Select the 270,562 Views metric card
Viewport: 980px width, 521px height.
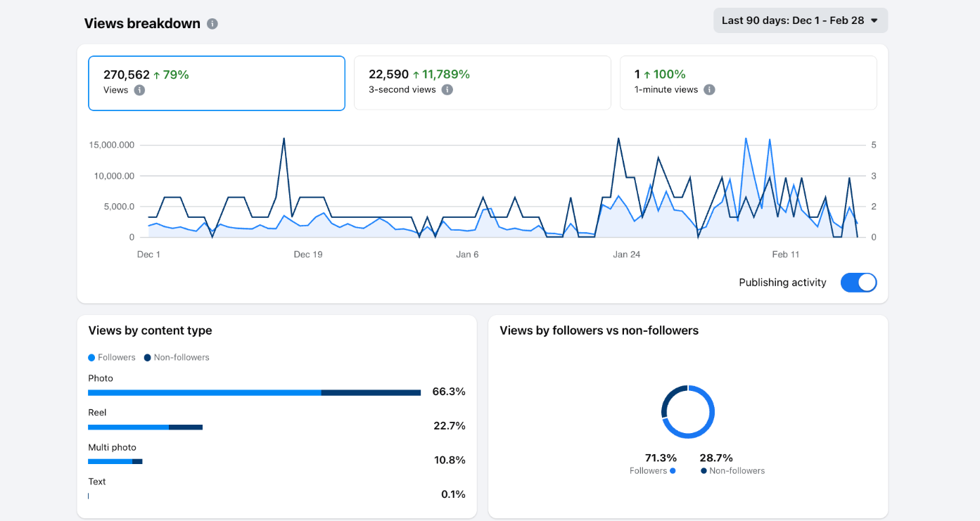216,83
